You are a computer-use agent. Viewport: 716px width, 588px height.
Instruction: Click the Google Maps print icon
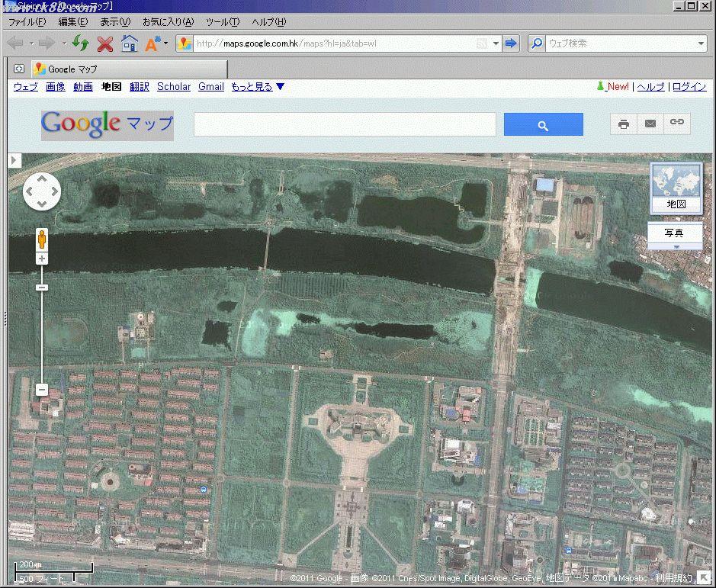[624, 124]
